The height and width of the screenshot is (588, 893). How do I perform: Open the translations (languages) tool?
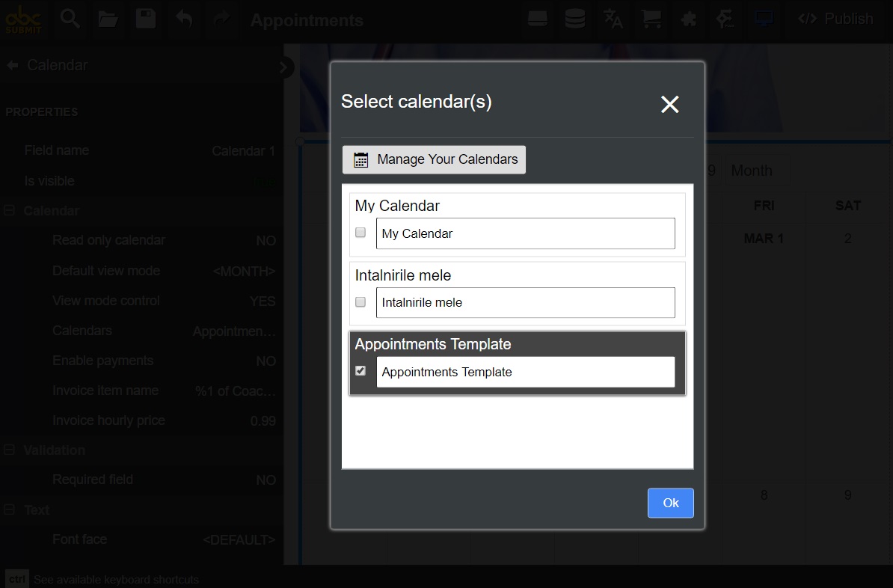613,20
